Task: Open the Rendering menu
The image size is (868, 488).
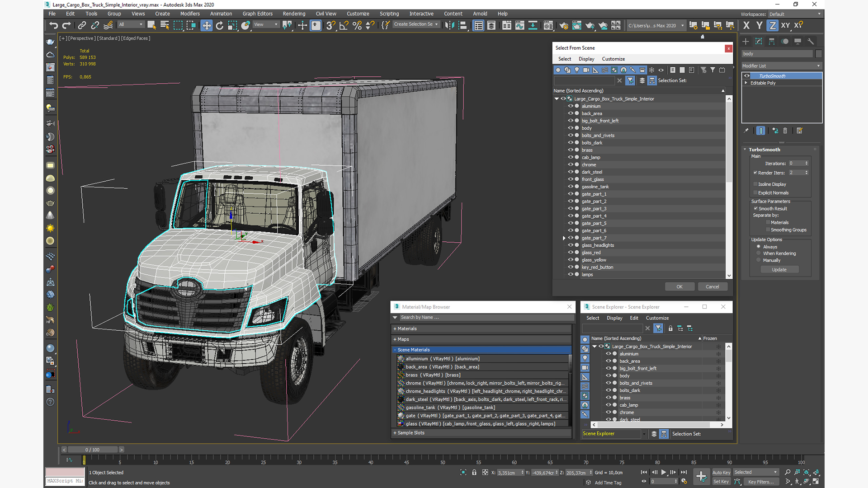Action: point(294,14)
